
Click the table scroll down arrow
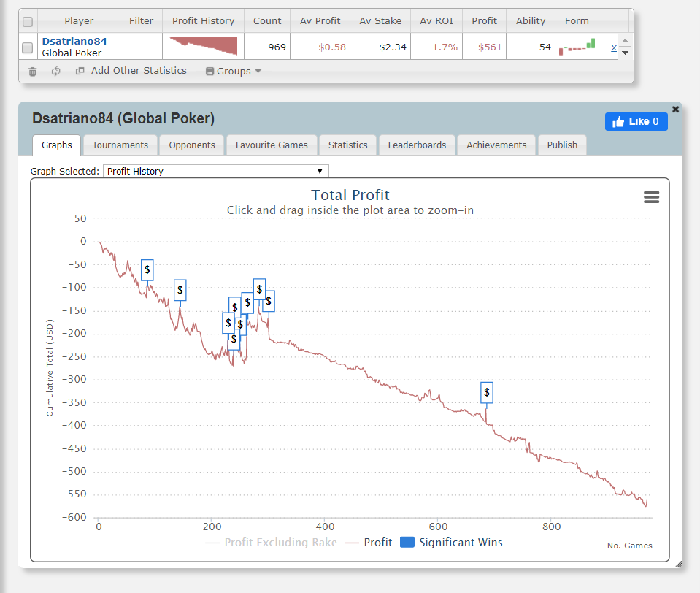(625, 53)
